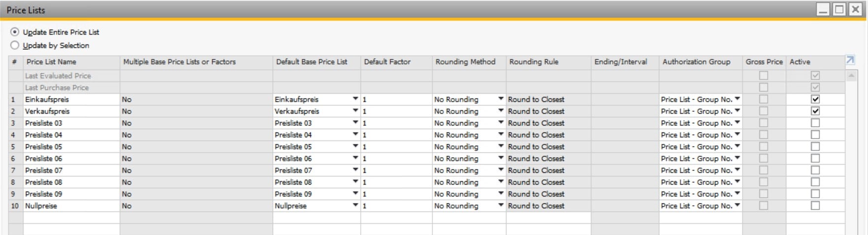Open Default Base Price List dropdown for Einkaufspreis

355,99
